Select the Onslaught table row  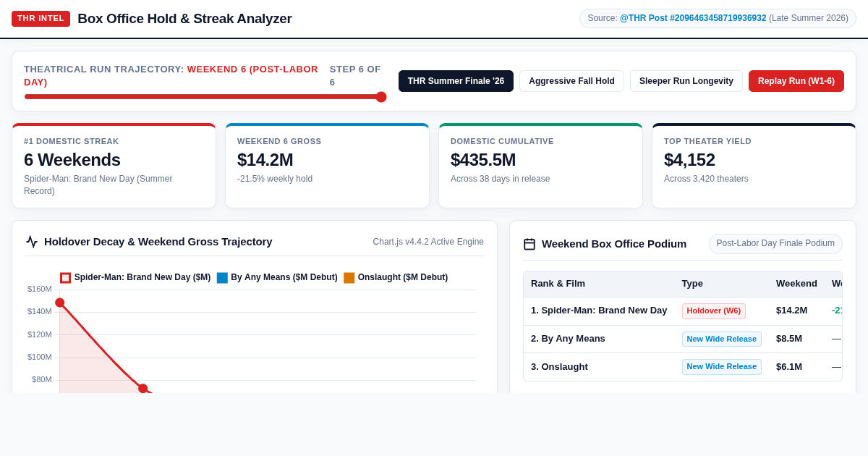pos(683,367)
